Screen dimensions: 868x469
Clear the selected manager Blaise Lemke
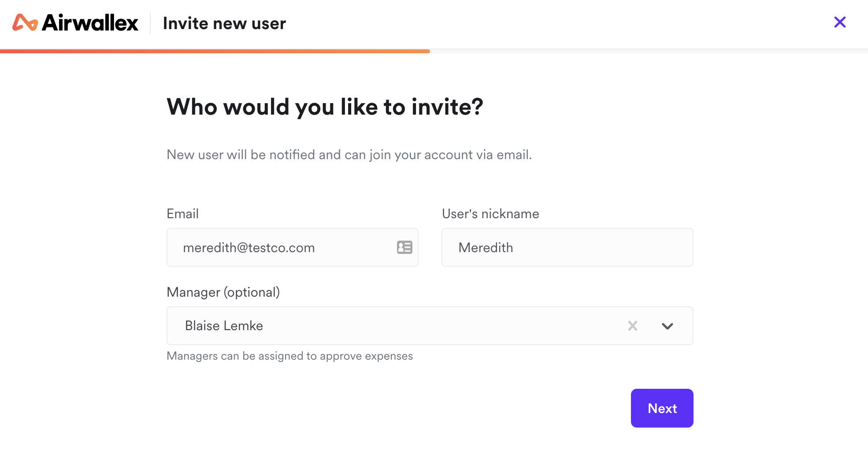633,326
